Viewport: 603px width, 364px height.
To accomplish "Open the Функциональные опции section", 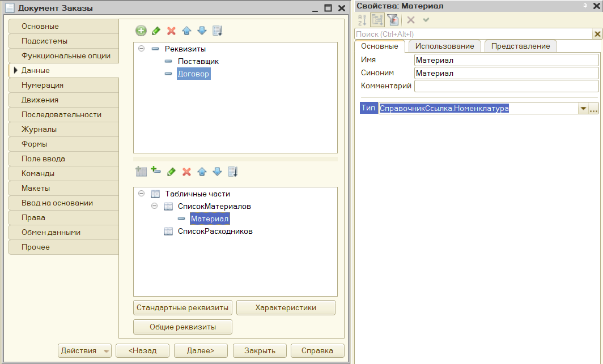I will (63, 56).
